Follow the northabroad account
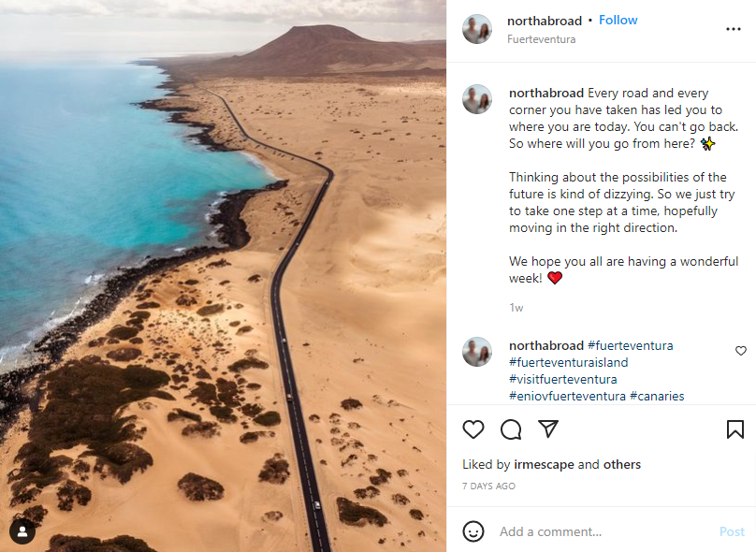This screenshot has height=552, width=756. click(x=618, y=21)
